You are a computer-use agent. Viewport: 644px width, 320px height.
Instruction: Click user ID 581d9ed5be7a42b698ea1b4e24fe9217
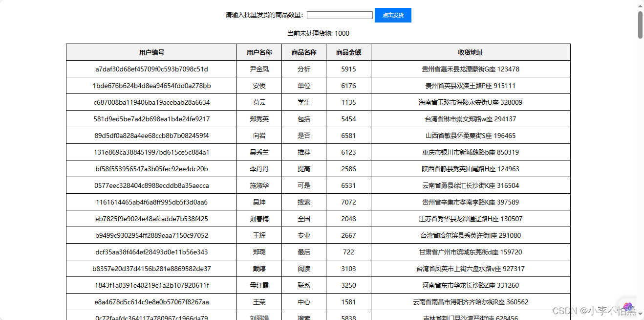coord(151,119)
